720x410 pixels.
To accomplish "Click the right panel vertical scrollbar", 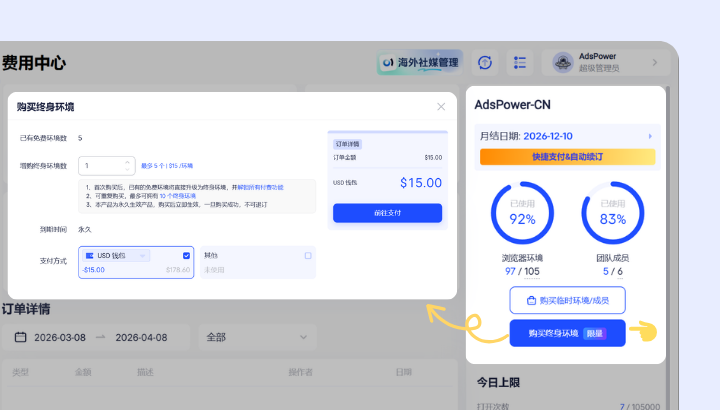I will point(669,248).
